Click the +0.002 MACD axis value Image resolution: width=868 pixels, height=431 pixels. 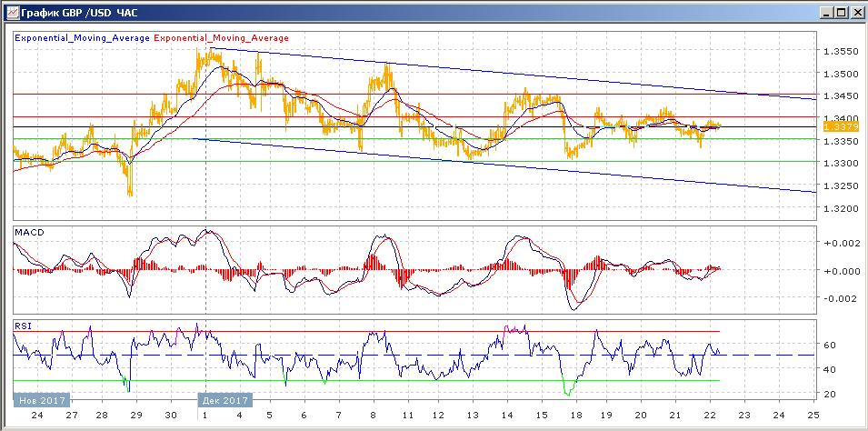click(840, 243)
